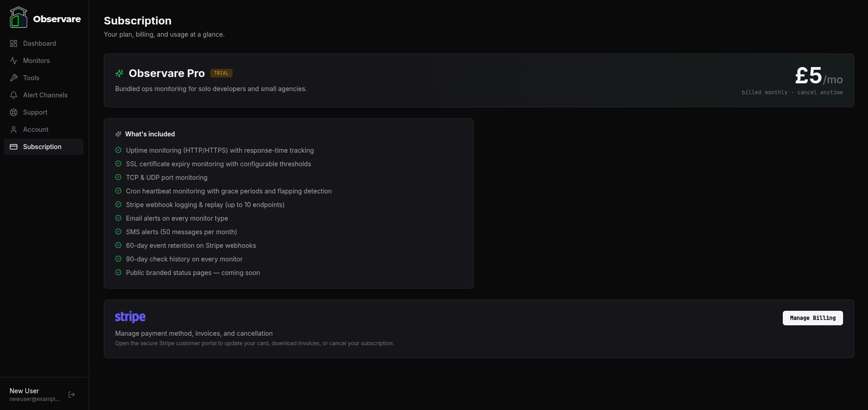Click the logout arrow icon near New User
The width and height of the screenshot is (868, 410).
point(72,394)
